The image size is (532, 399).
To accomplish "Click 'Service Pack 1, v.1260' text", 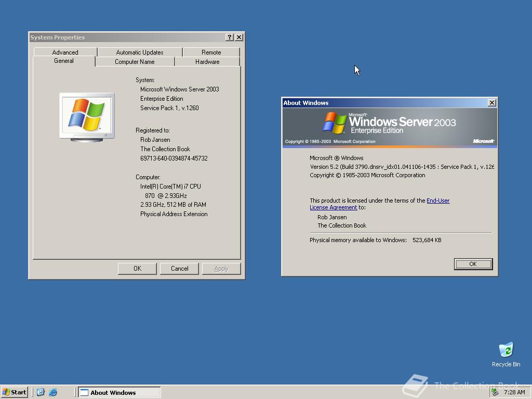I will pos(169,108).
